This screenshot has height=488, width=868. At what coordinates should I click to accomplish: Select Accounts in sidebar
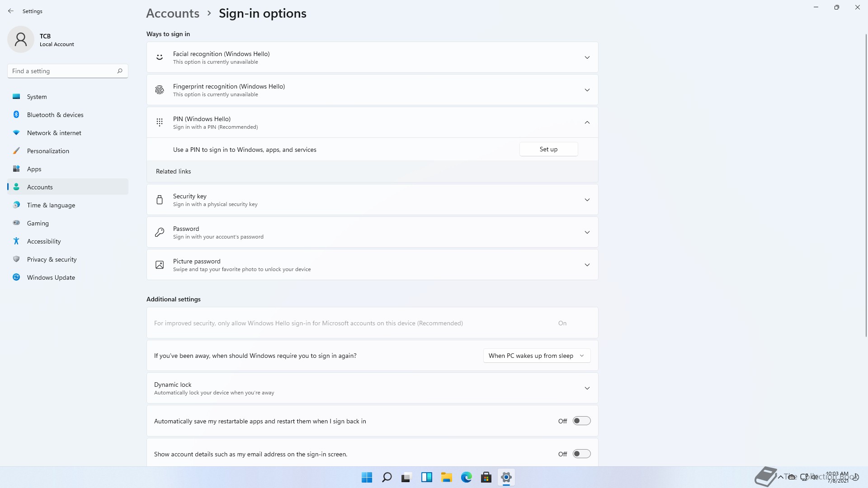point(68,187)
